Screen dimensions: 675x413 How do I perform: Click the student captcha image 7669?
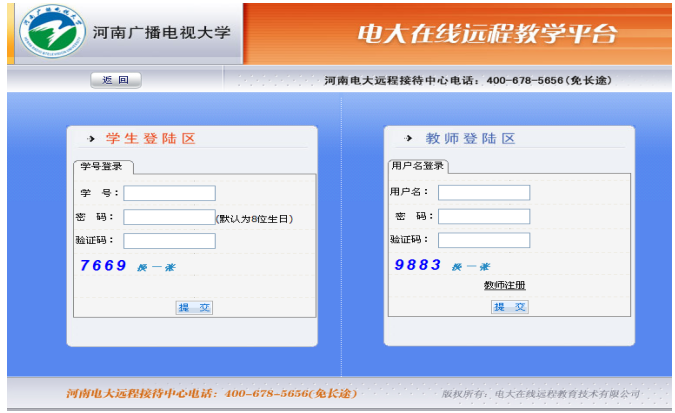[103, 265]
